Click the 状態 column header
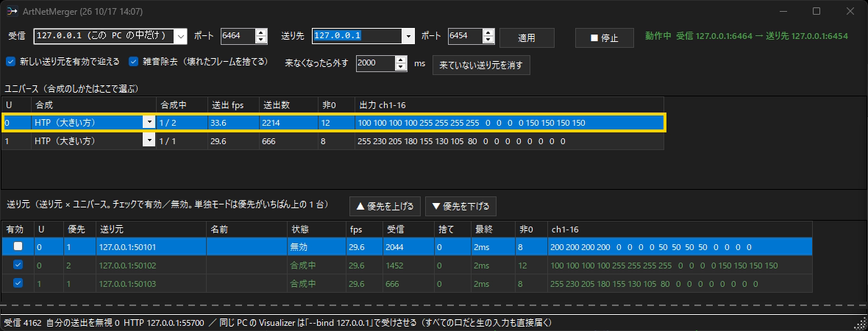The image size is (868, 331). 316,229
